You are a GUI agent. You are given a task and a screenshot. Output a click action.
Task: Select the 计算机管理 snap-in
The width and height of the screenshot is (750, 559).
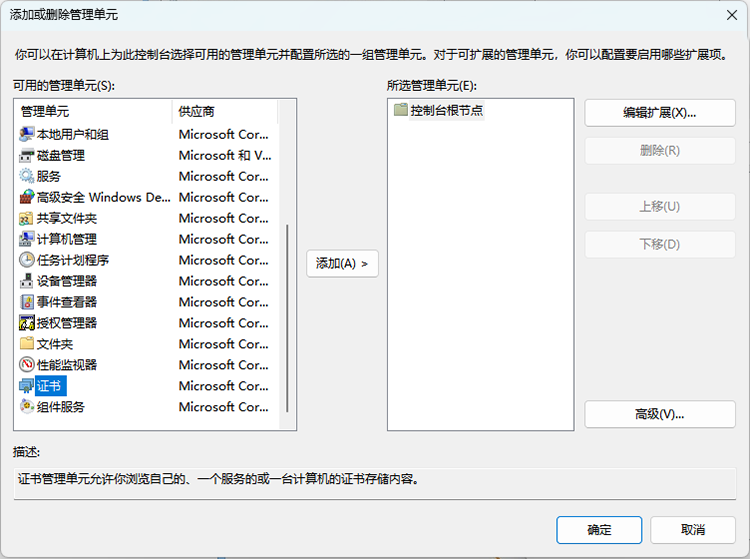pyautogui.click(x=66, y=239)
